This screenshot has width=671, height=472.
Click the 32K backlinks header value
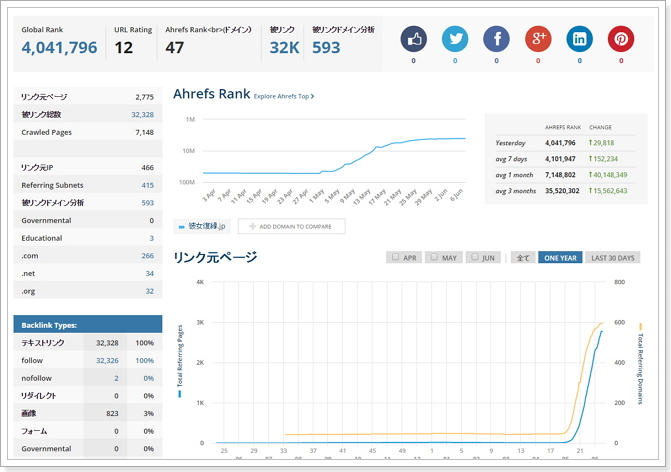284,47
